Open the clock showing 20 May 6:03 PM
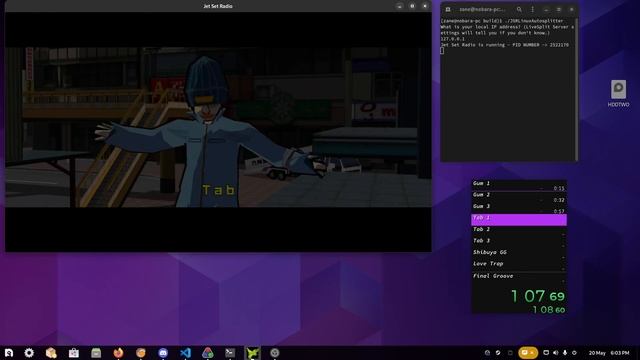The width and height of the screenshot is (640, 360). click(x=609, y=353)
